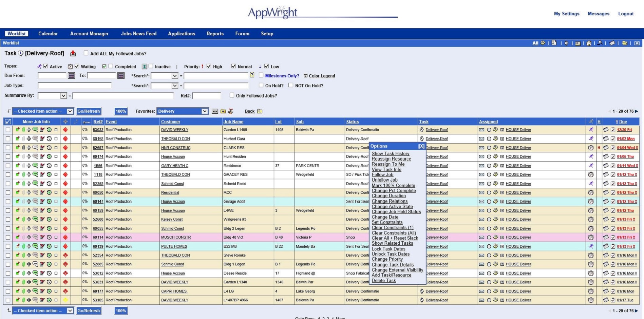
Task: Toggle the Low priority checkbox
Action: 267,66
